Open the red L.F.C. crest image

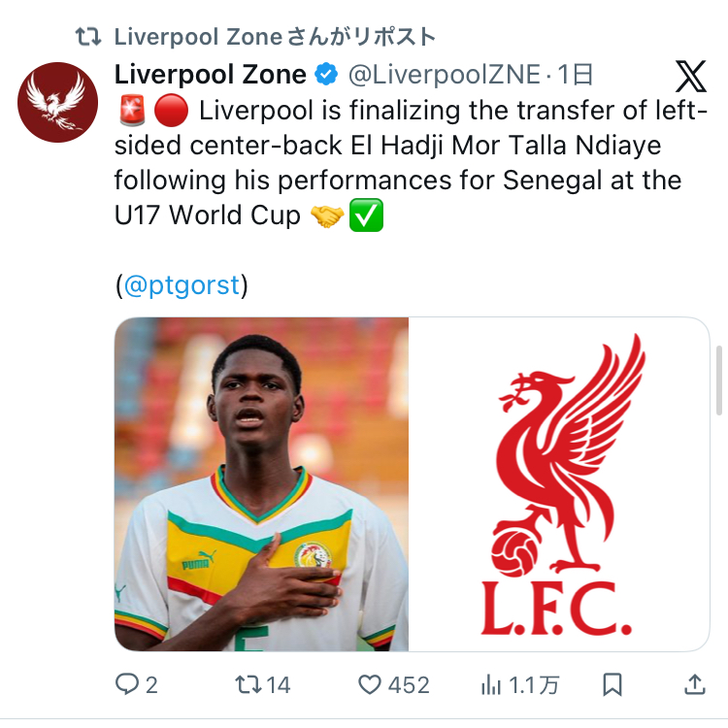click(x=559, y=483)
